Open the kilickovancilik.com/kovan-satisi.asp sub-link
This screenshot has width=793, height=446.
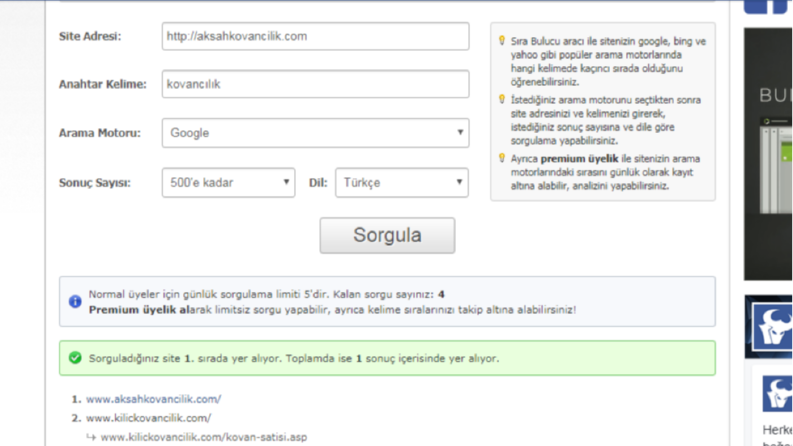pyautogui.click(x=204, y=437)
